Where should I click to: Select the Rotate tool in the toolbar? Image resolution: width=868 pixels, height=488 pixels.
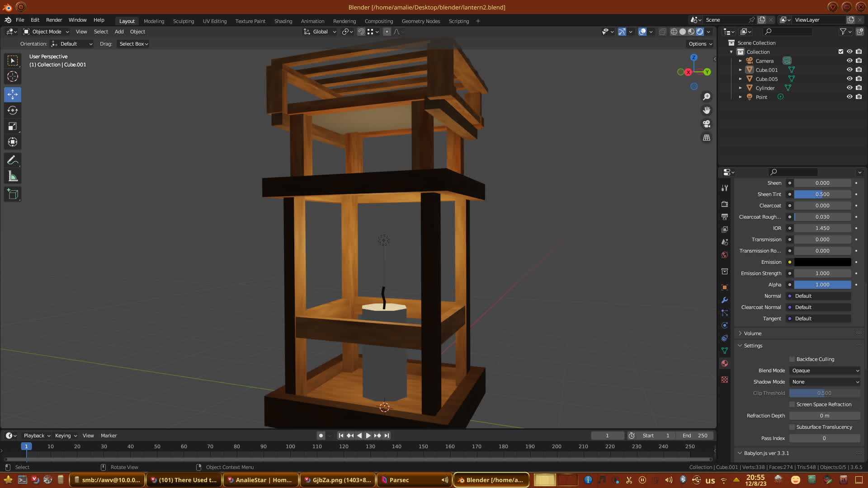(x=13, y=111)
